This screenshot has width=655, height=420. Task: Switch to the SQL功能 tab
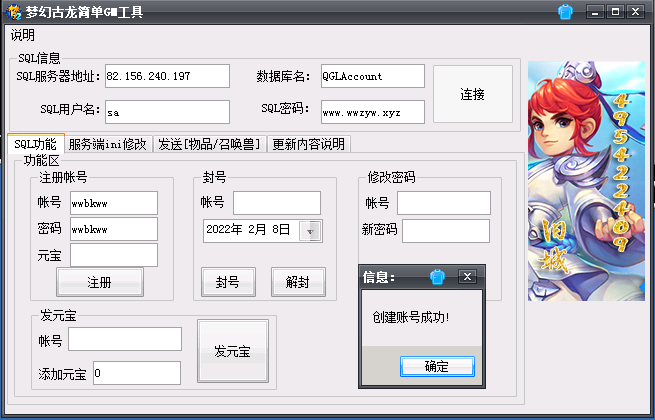pos(36,144)
